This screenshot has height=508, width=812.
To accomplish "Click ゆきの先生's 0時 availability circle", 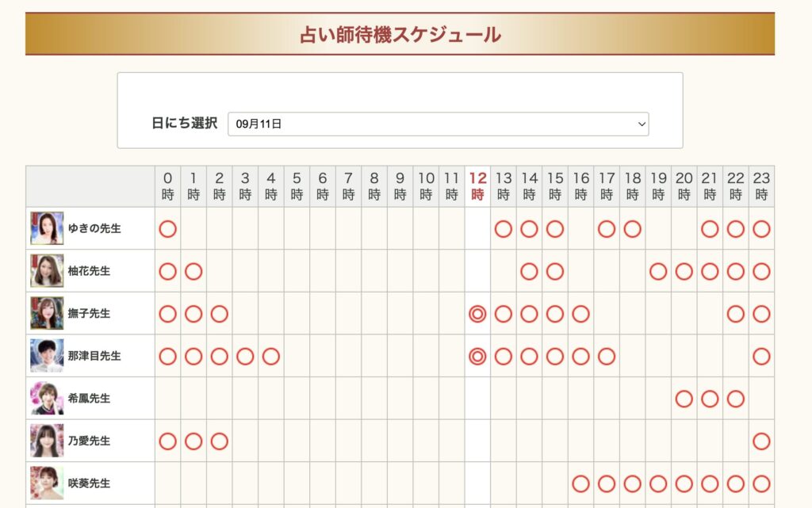I will click(167, 229).
